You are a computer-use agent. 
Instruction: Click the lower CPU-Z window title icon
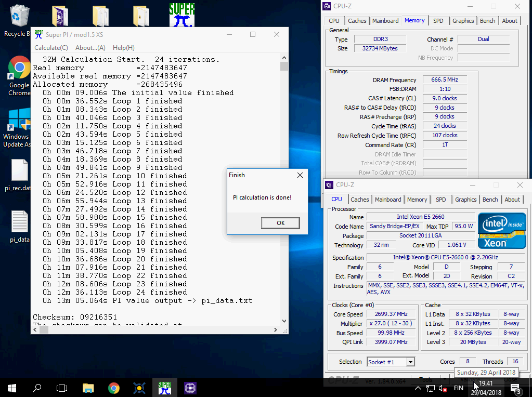(329, 185)
